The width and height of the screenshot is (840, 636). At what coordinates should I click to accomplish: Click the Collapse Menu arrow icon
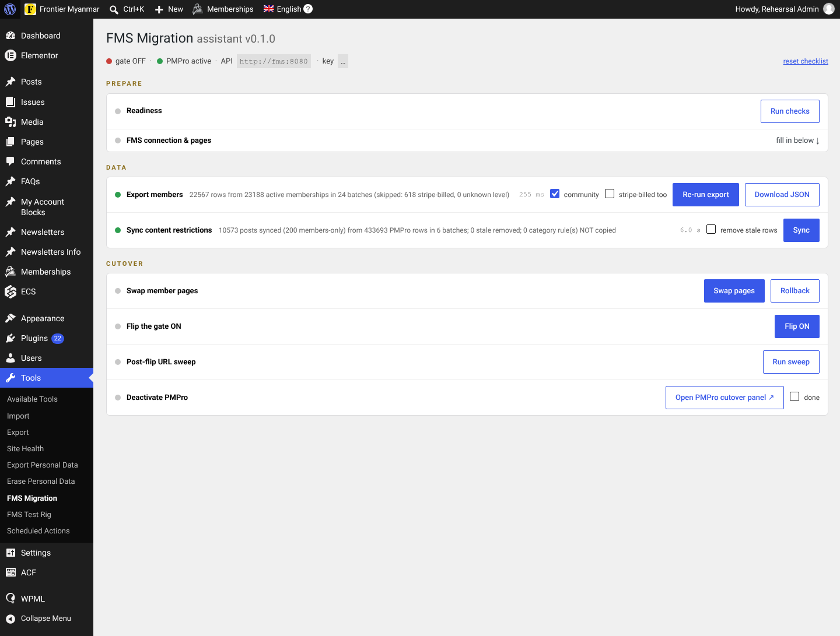click(x=10, y=619)
